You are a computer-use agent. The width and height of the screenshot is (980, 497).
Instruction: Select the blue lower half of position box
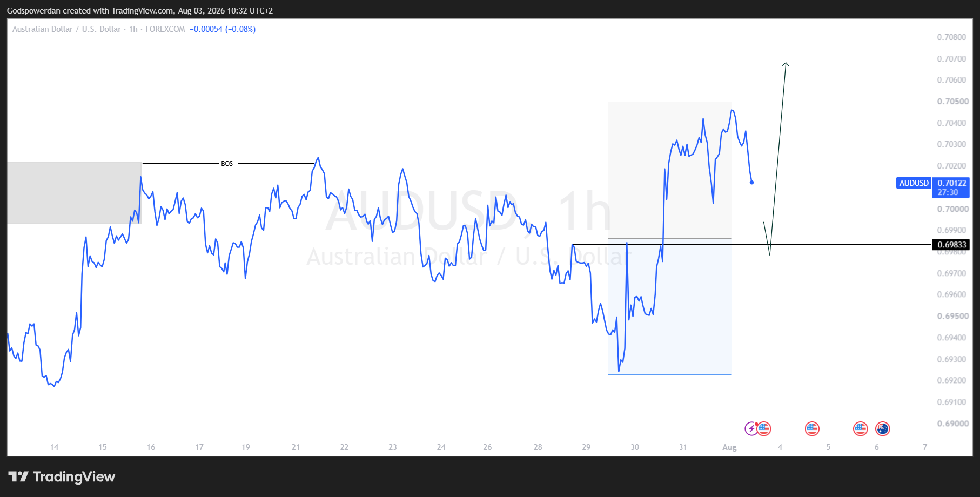(x=670, y=306)
